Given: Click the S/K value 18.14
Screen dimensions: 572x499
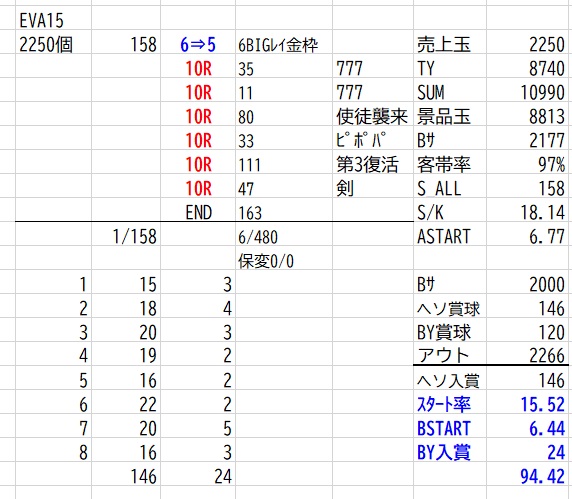Looking at the screenshot, I should (x=529, y=213).
